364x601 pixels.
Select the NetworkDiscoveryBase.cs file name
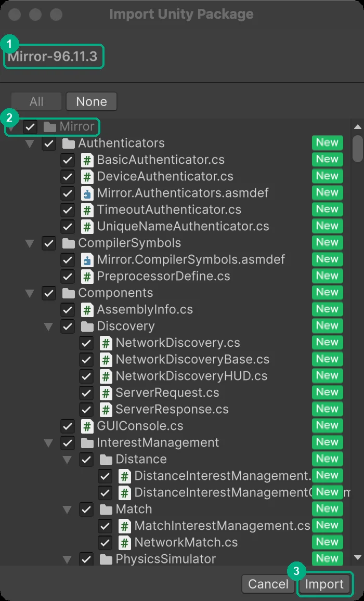coord(192,359)
